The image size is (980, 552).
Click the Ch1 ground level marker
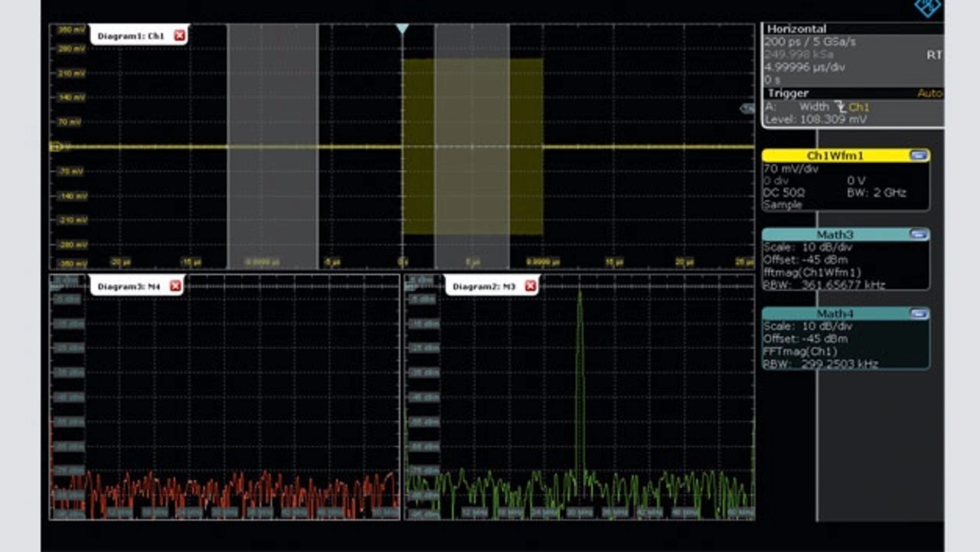[x=54, y=146]
